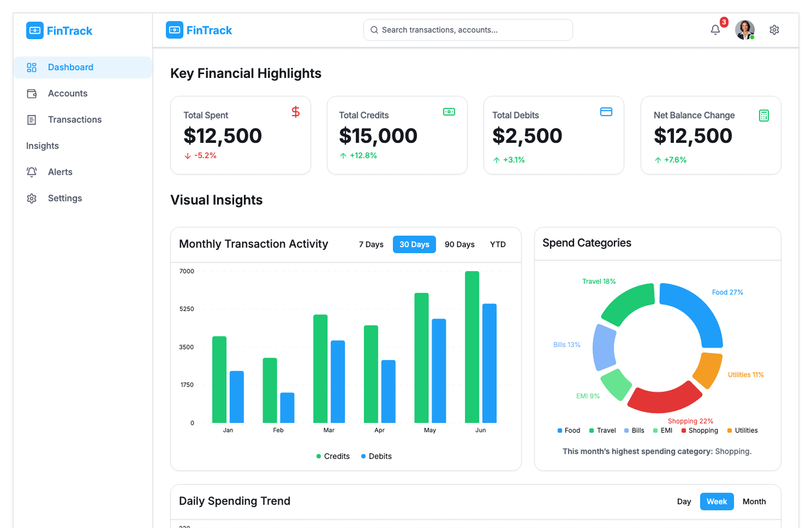This screenshot has width=812, height=528.
Task: Click the Net Balance calculator icon
Action: [x=763, y=115]
